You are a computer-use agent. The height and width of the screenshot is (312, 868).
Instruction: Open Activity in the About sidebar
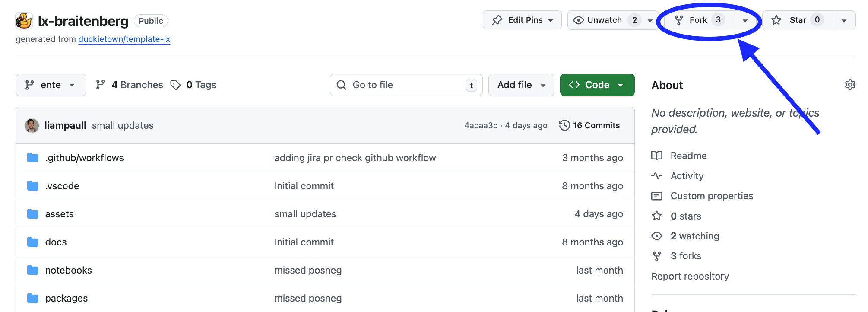point(687,176)
